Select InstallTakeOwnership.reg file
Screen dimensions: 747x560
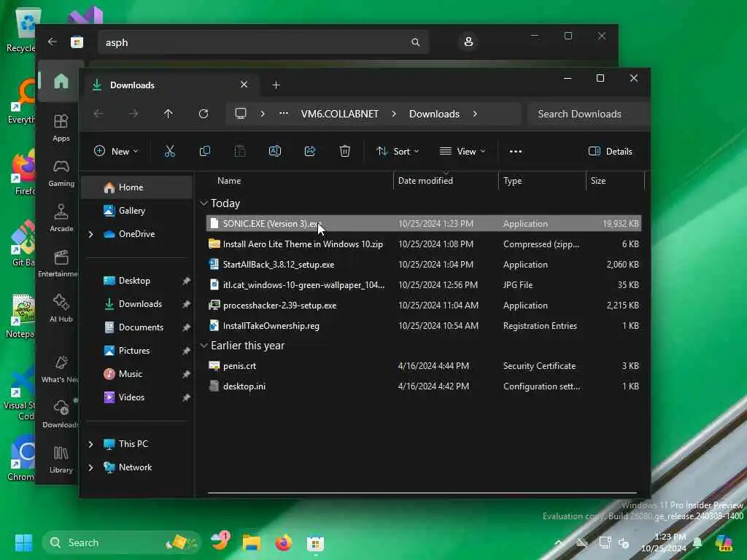pos(424,326)
